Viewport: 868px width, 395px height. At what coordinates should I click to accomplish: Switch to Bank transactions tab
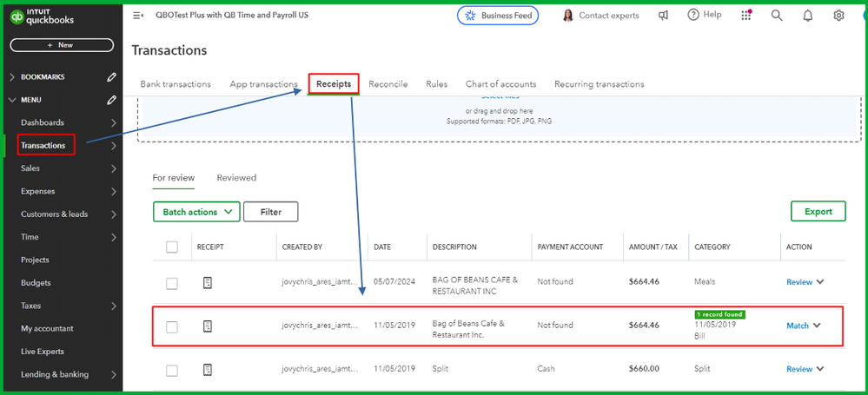point(176,84)
